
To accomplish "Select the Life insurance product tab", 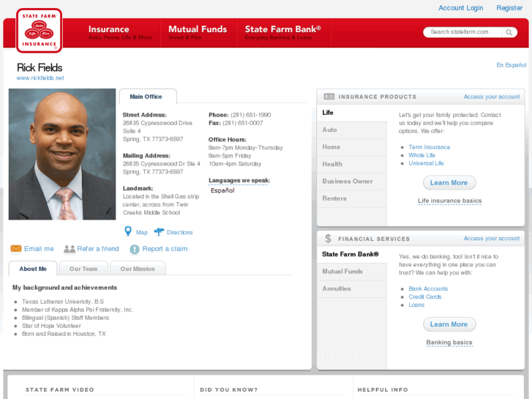I will pos(352,113).
